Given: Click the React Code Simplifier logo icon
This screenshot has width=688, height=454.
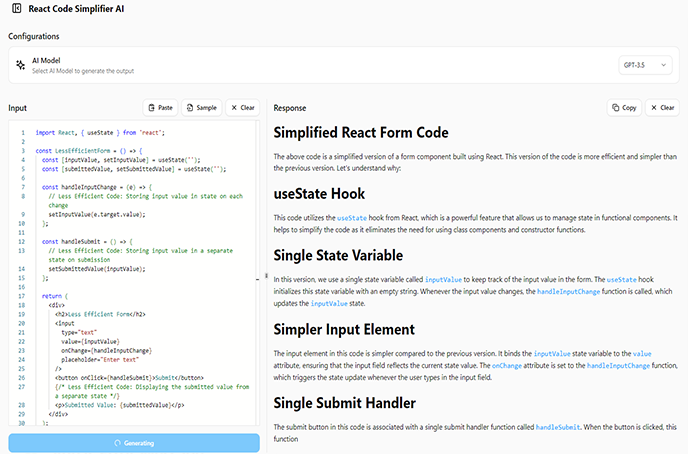Looking at the screenshot, I should tap(18, 8).
